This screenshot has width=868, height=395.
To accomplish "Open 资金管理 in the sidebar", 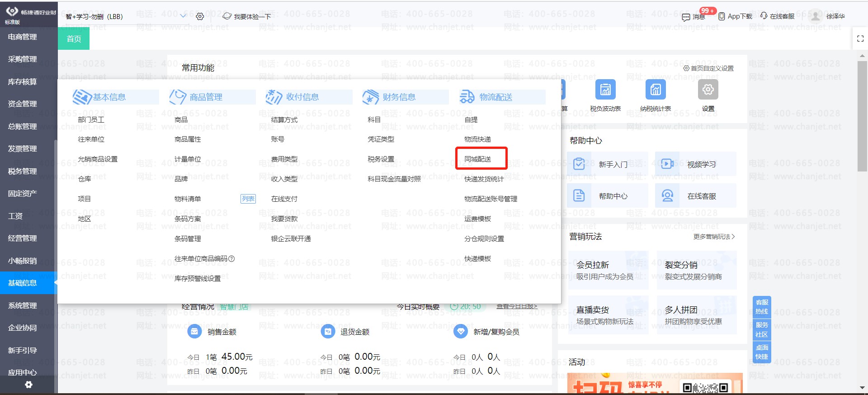I will [23, 104].
